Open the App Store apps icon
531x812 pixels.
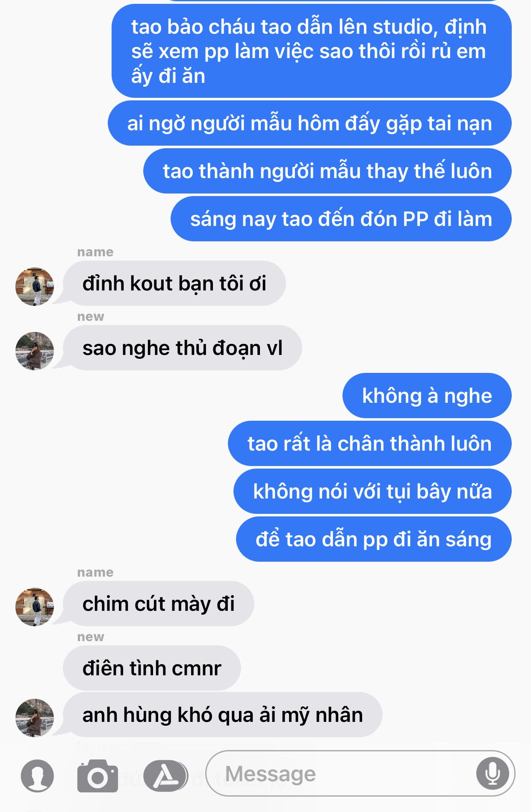coord(165,776)
